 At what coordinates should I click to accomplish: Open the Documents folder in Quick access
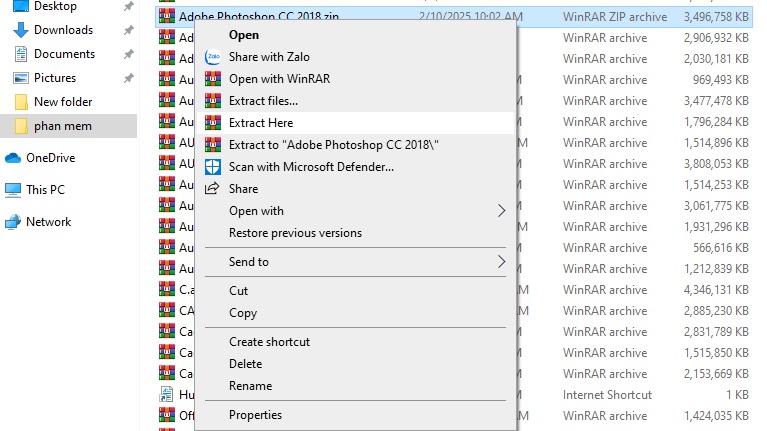(x=64, y=54)
